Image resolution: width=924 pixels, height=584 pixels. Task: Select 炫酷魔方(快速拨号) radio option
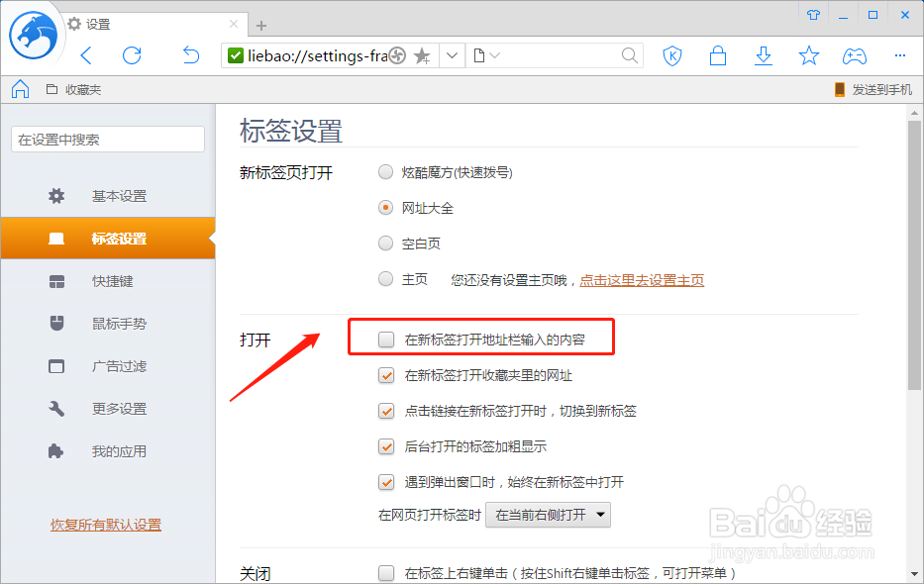(385, 172)
